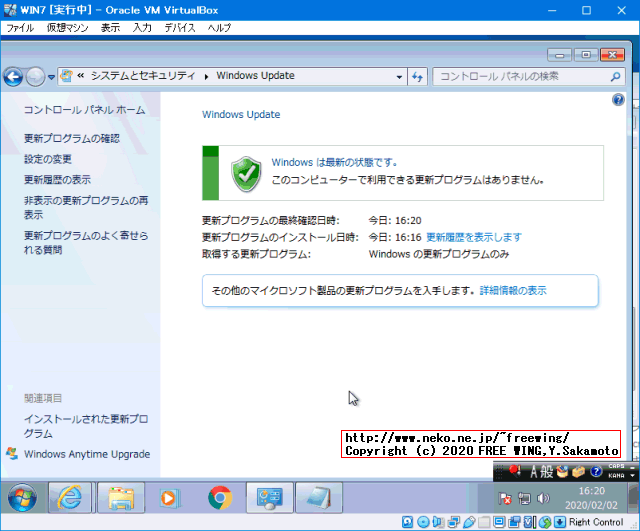This screenshot has width=640, height=531.
Task: Click the Right Control host key label
Action: point(596,522)
